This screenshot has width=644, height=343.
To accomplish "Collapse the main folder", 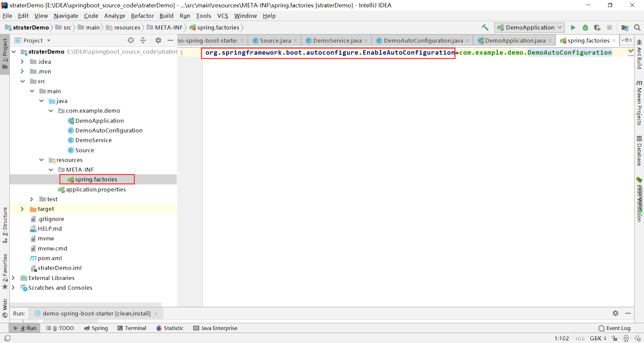I will 32,91.
